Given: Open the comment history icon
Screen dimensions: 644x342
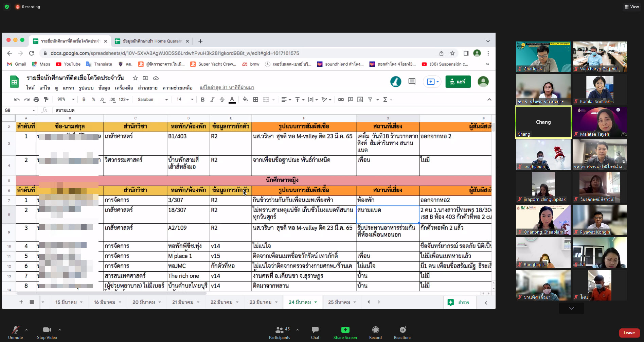Looking at the screenshot, I should click(412, 82).
